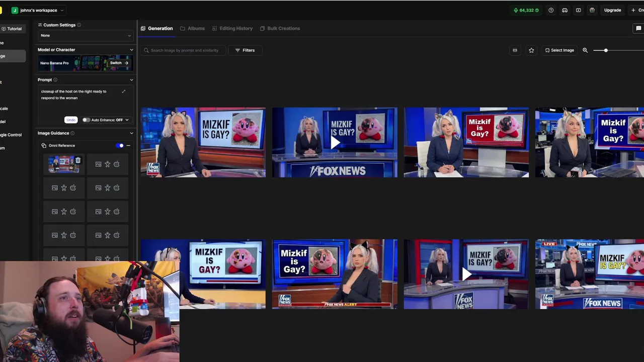Click the green 64,332 credits counter
Viewport: 644px width, 362px height.
tap(526, 10)
